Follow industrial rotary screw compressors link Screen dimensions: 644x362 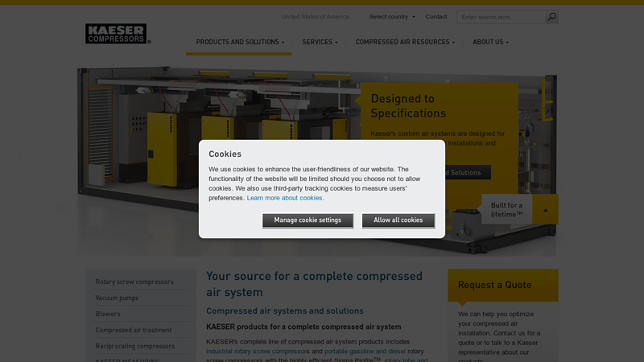[x=254, y=352]
